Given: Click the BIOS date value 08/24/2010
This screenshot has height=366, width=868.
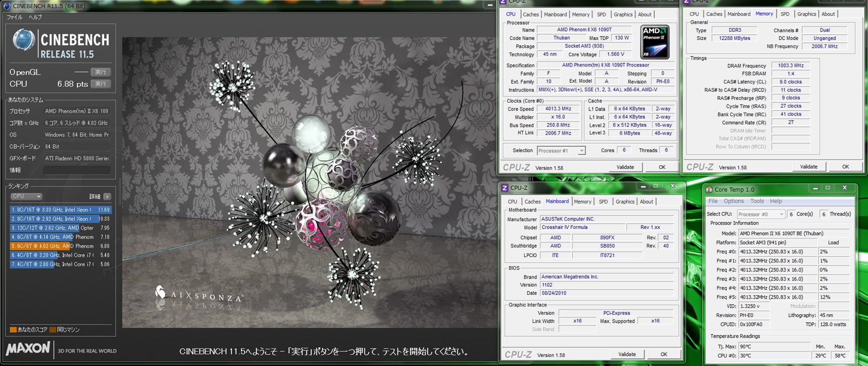Looking at the screenshot, I should pos(607,293).
